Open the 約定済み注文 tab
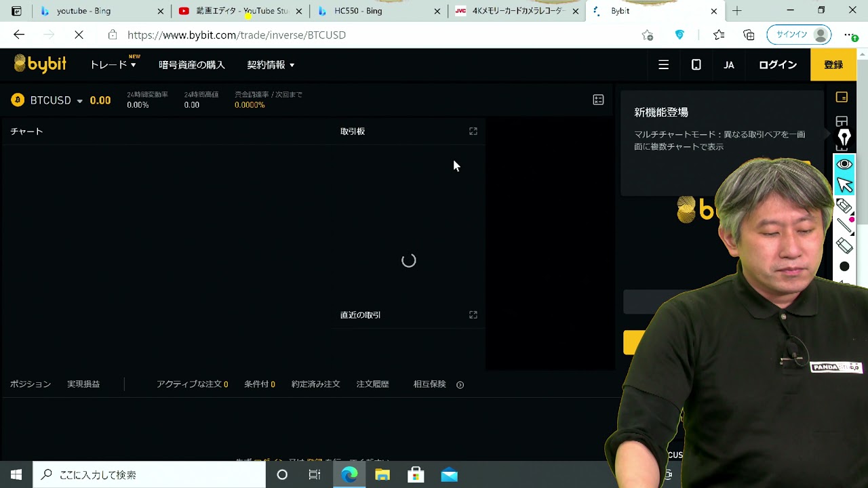868x488 pixels. pyautogui.click(x=316, y=384)
